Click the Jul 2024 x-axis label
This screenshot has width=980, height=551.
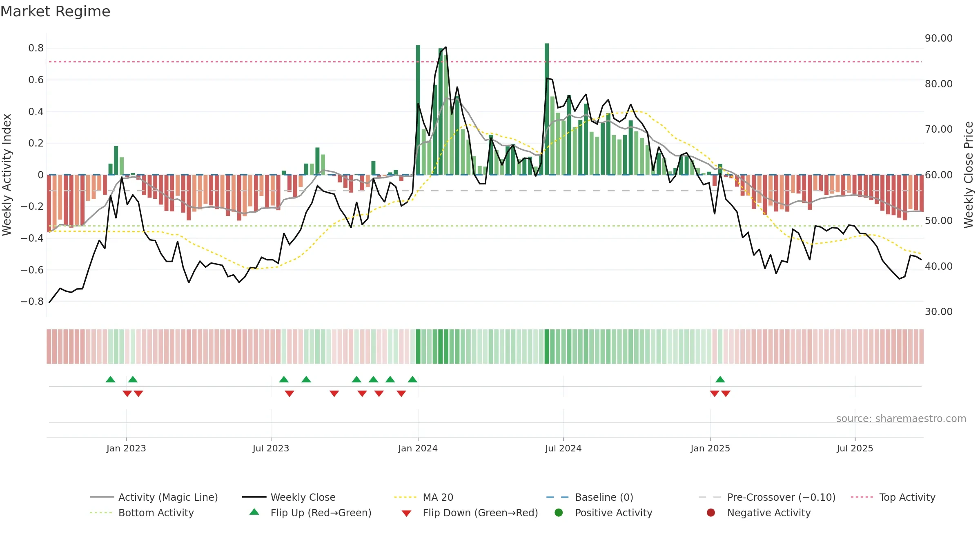[563, 448]
